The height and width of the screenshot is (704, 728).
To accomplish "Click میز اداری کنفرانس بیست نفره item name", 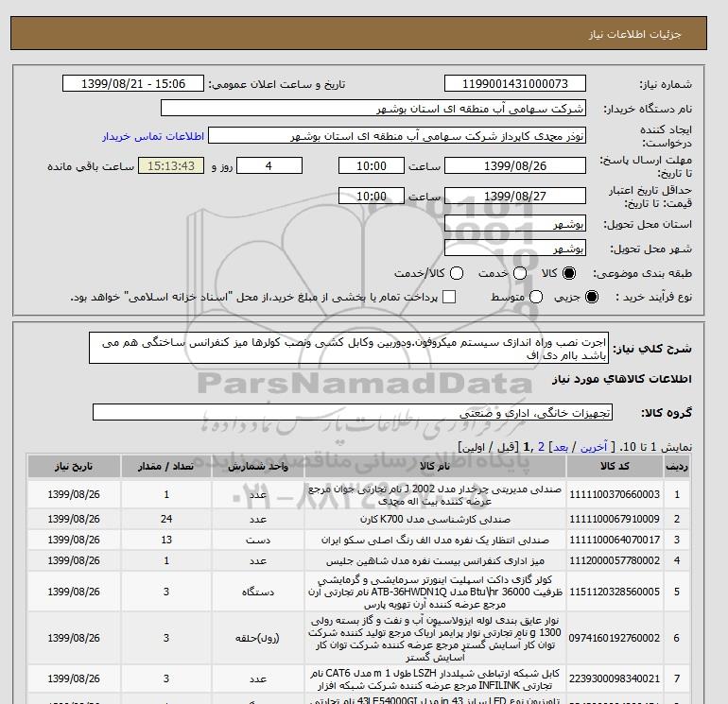I will [435, 561].
